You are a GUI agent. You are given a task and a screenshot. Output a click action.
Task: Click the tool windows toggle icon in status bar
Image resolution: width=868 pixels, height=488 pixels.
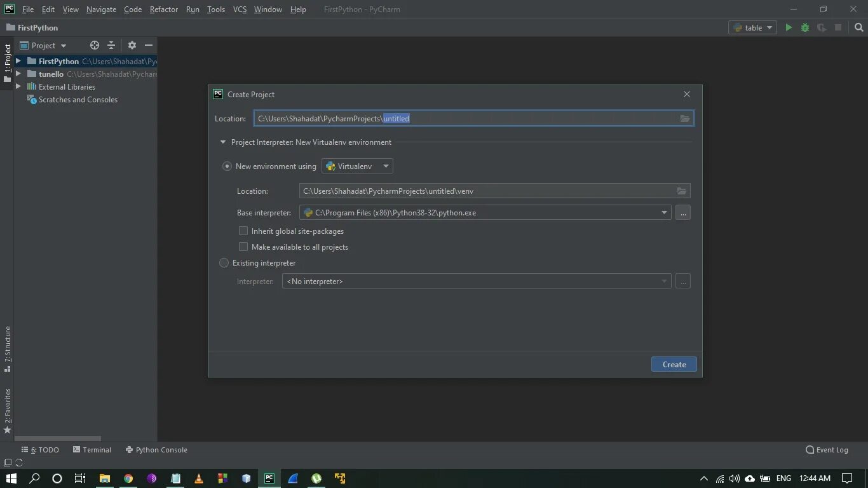8,463
